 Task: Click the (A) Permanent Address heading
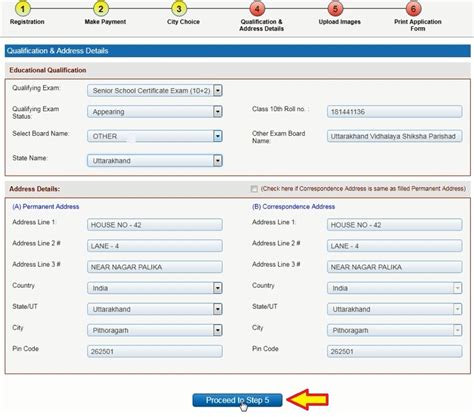tap(46, 207)
